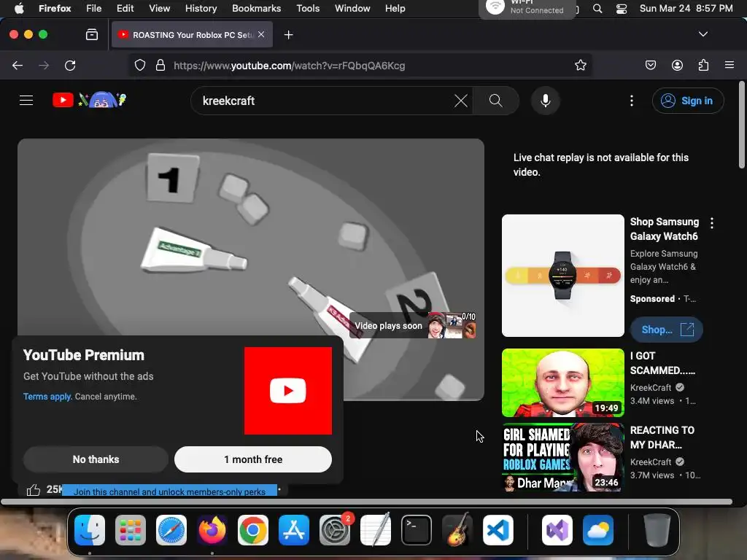747x560 pixels.
Task: Open System Settings from the dock
Action: point(334,530)
